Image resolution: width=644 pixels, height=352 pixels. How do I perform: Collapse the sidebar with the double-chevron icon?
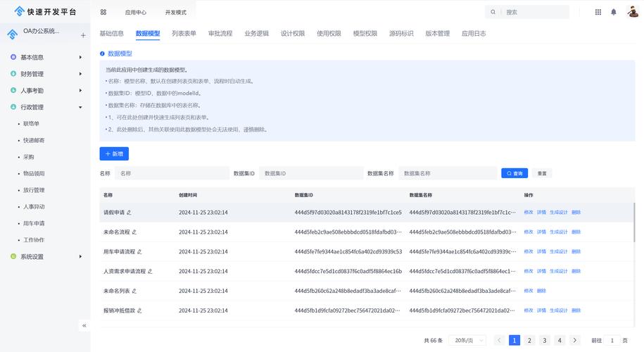tap(84, 325)
